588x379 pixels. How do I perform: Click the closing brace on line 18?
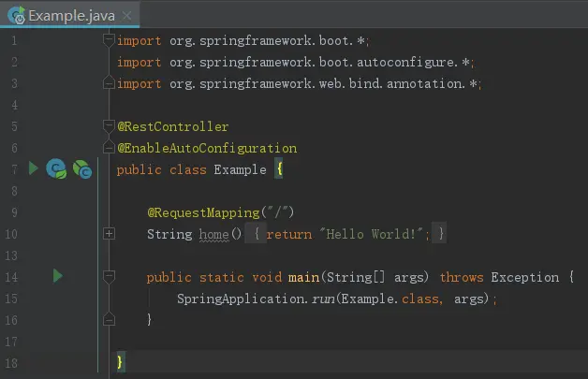coord(120,362)
